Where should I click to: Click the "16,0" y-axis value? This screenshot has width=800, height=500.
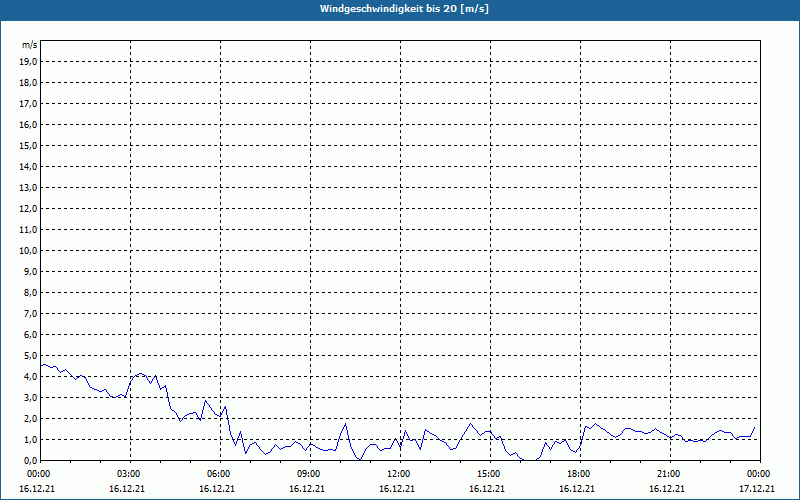click(x=28, y=124)
